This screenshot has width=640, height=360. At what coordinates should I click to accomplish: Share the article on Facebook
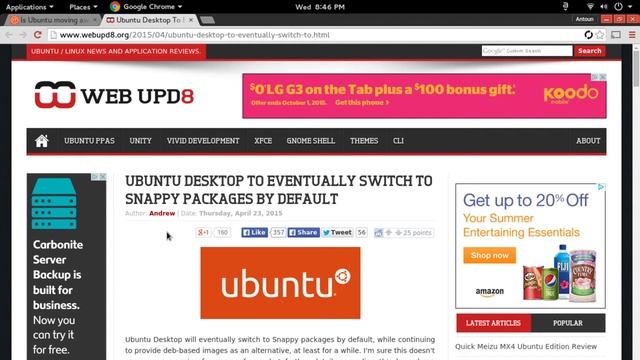pos(303,232)
